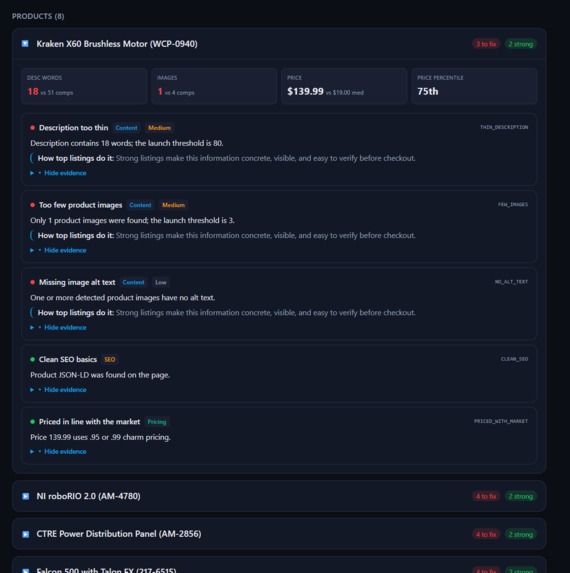
Task: Click the '2 strong' badge on NI roboRIO 2.0
Action: point(521,496)
